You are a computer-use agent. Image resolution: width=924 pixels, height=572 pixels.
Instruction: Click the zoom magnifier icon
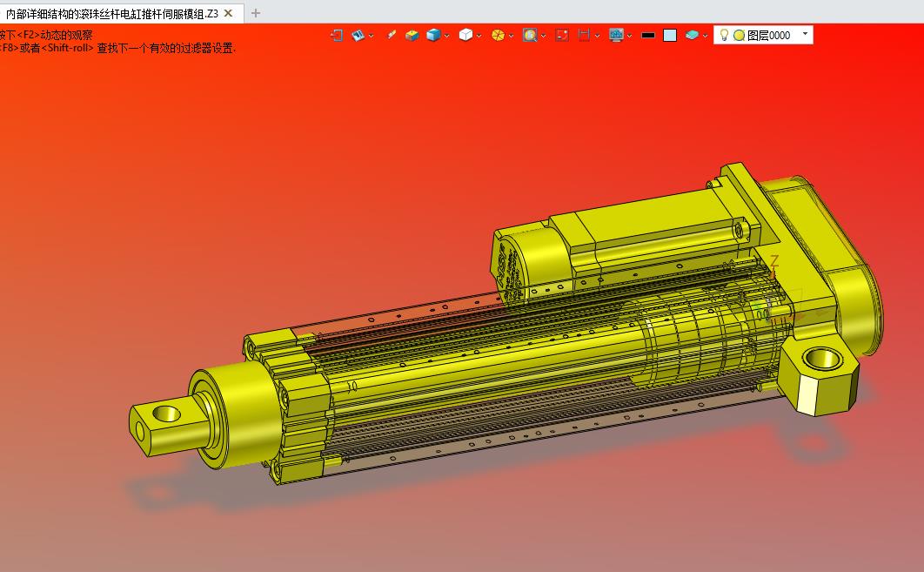pyautogui.click(x=530, y=36)
